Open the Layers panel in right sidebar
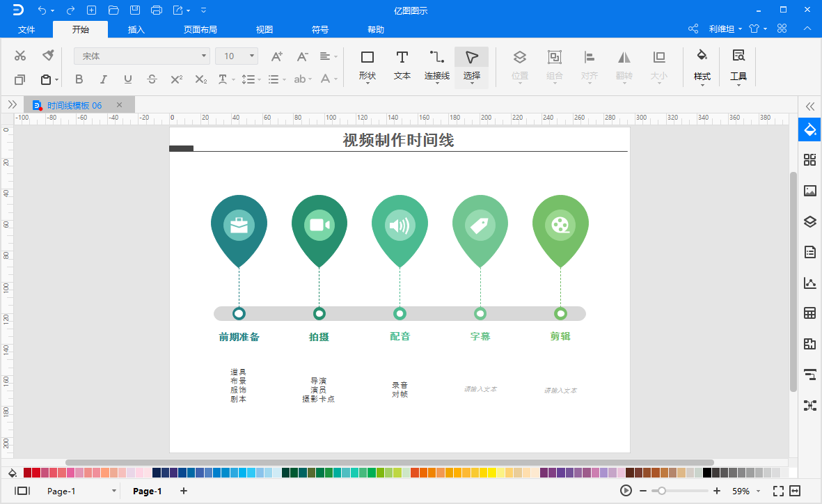This screenshot has height=504, width=822. pos(809,221)
